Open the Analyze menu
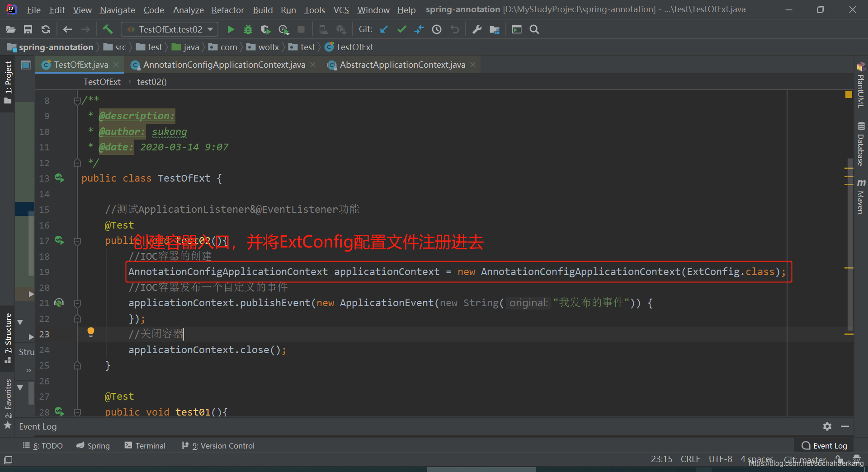 coord(189,10)
